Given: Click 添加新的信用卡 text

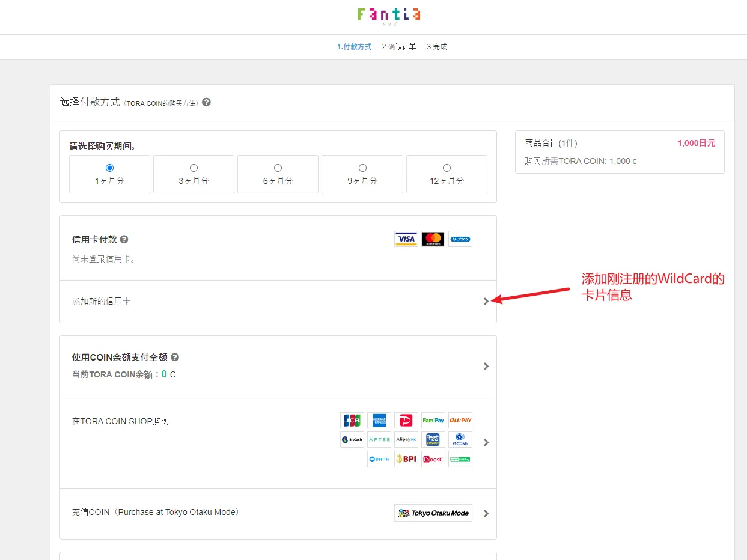Looking at the screenshot, I should pos(101,302).
